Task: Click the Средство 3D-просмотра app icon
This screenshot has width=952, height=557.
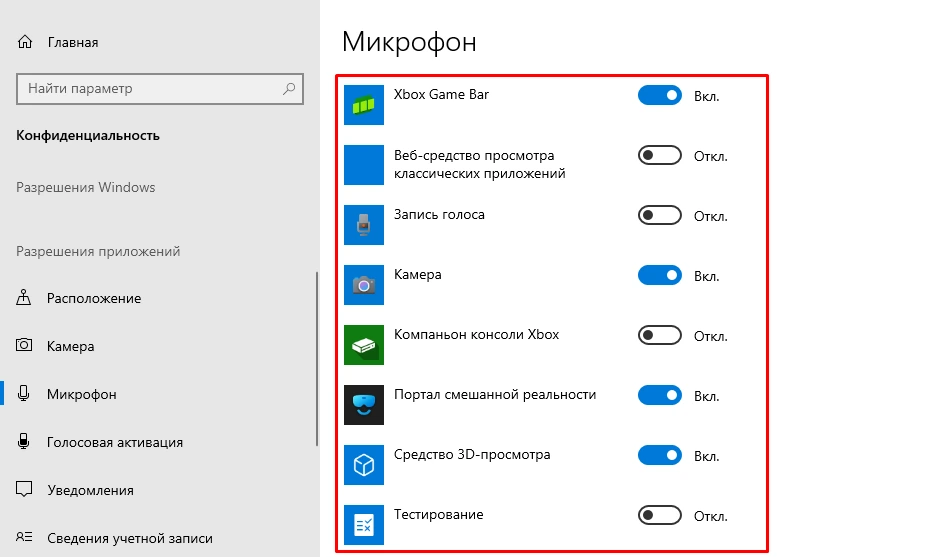Action: pyautogui.click(x=364, y=465)
